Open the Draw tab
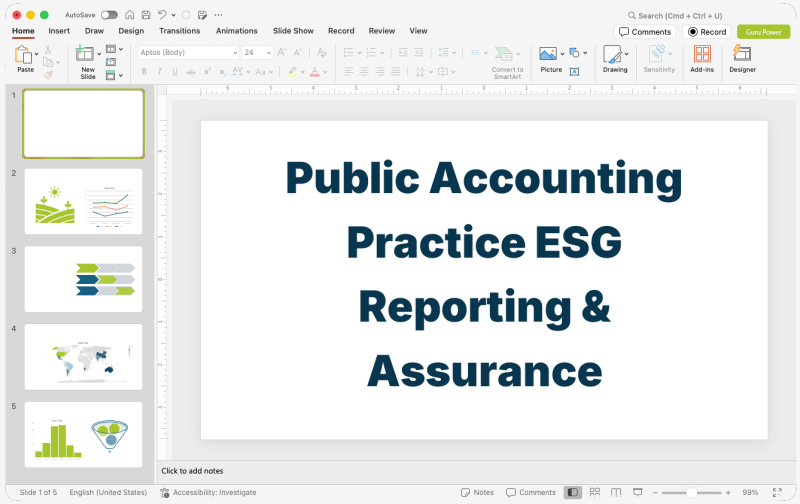 pos(94,31)
